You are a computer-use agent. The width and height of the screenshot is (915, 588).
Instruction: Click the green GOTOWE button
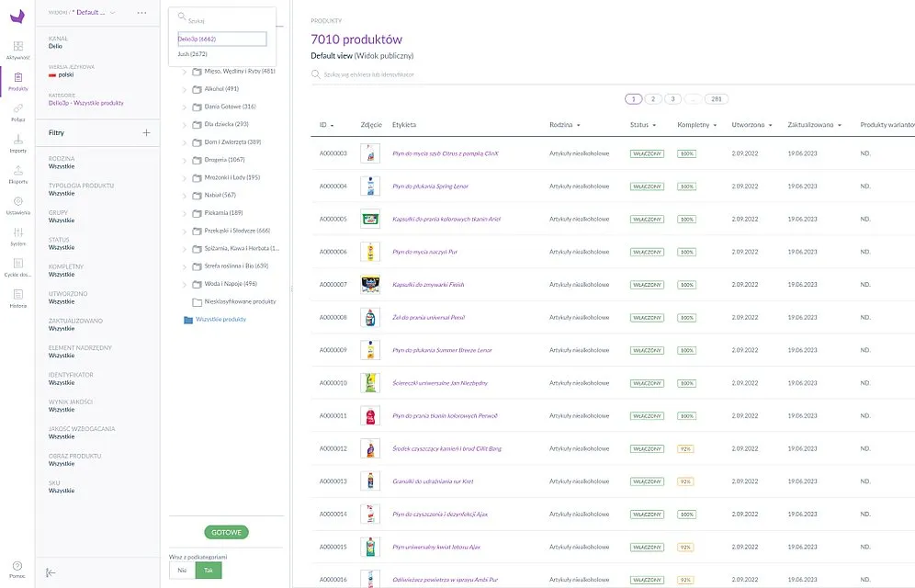click(x=226, y=533)
